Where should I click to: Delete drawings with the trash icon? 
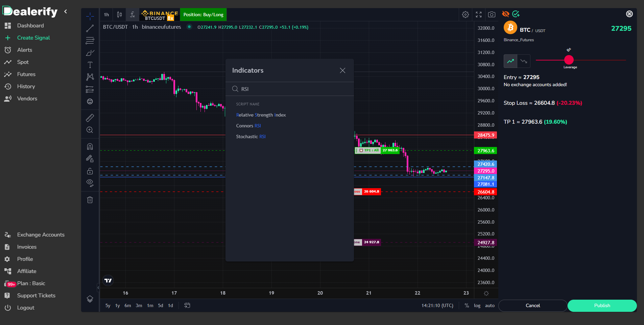(x=90, y=200)
